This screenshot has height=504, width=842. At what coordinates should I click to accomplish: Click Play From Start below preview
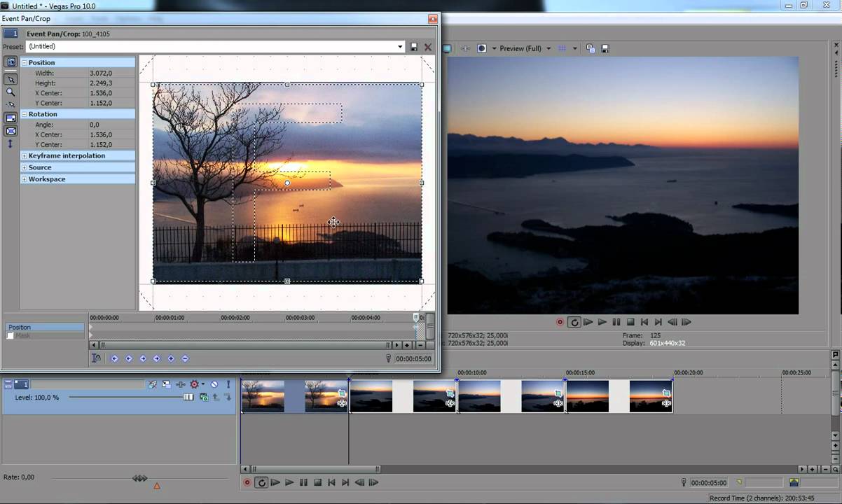coord(588,322)
